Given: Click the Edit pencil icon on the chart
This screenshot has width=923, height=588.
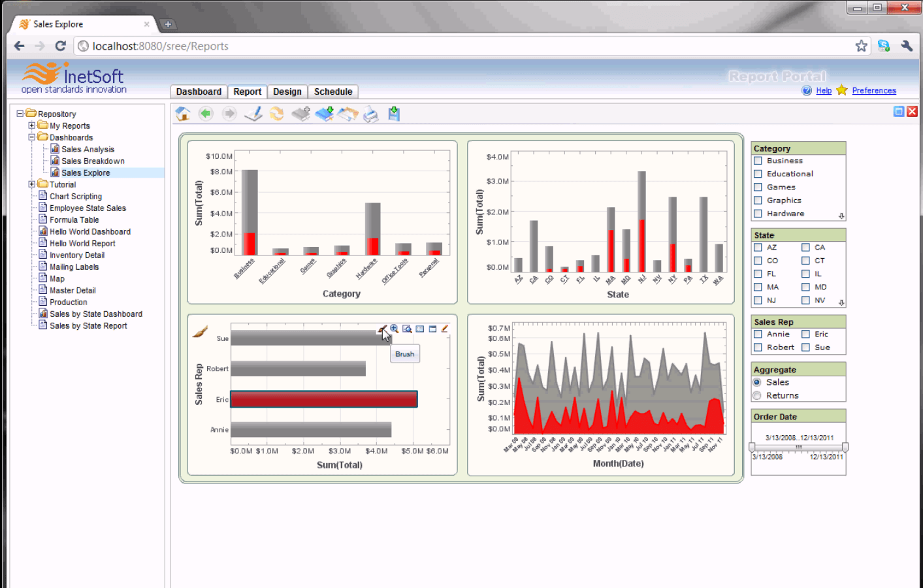Looking at the screenshot, I should coord(445,329).
